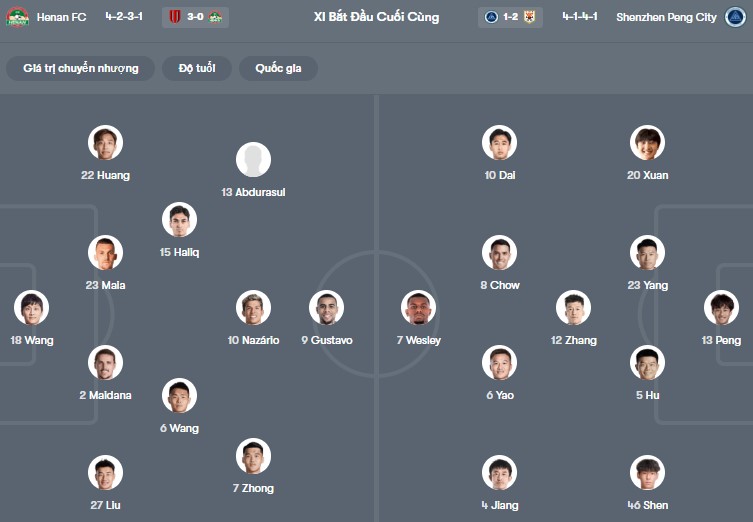
Task: Open goalkeeper 18 Wang's photo
Action: pos(32,307)
